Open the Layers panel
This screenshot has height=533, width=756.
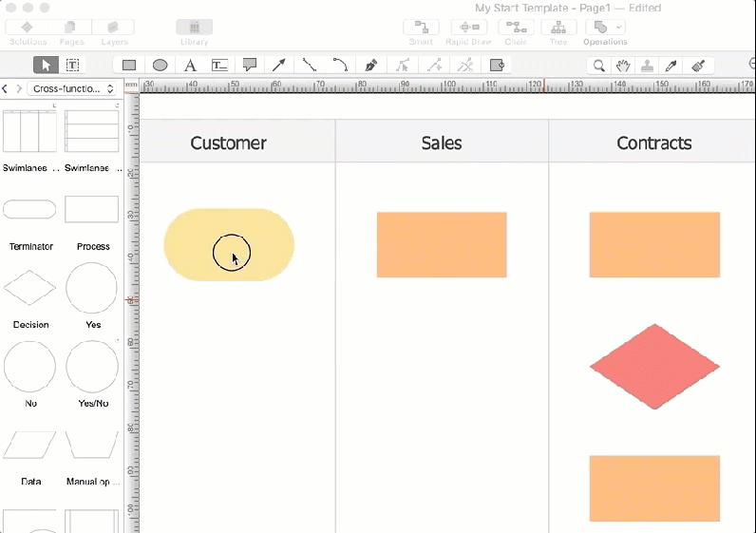(x=113, y=28)
